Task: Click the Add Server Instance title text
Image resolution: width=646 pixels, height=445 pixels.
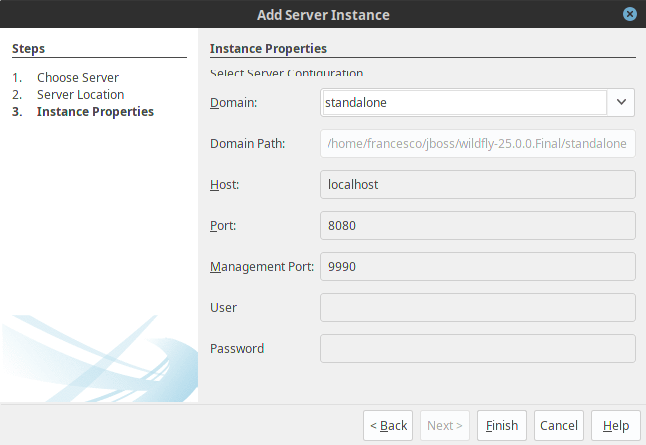Action: pos(323,15)
